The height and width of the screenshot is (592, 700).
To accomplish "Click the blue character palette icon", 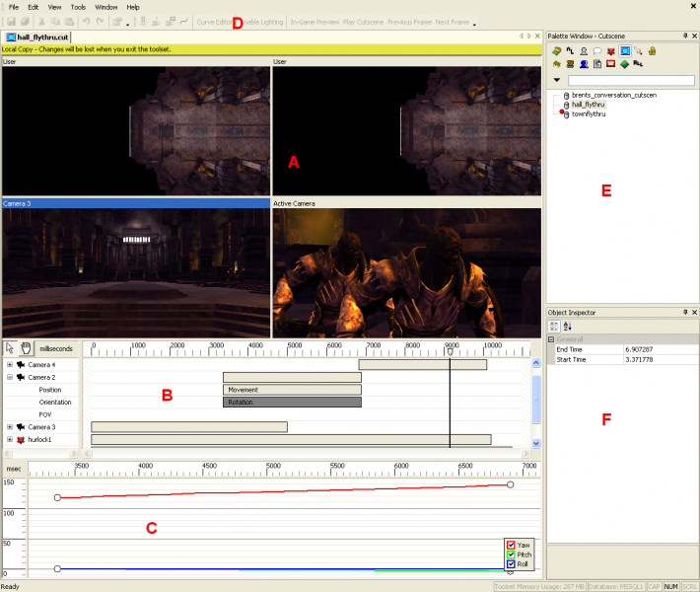I will point(584,63).
